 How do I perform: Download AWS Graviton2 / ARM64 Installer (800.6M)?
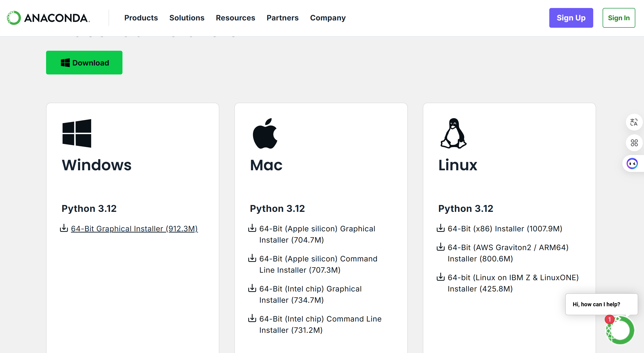[x=508, y=253]
